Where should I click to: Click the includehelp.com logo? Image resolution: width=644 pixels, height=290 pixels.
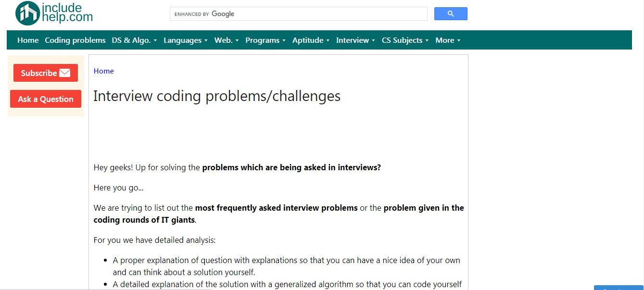pos(54,13)
